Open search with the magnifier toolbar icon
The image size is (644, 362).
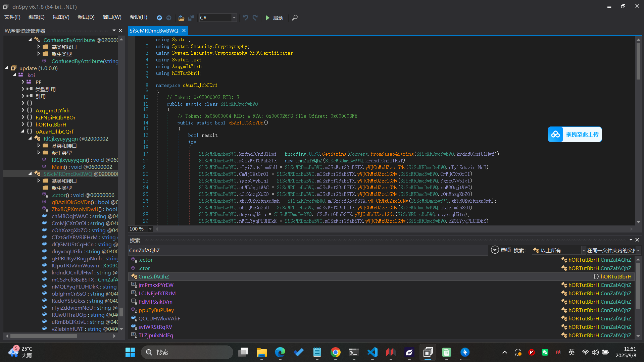coord(295,18)
